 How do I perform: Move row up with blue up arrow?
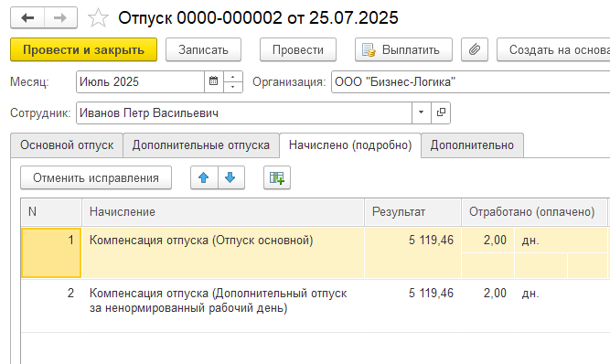coord(204,177)
